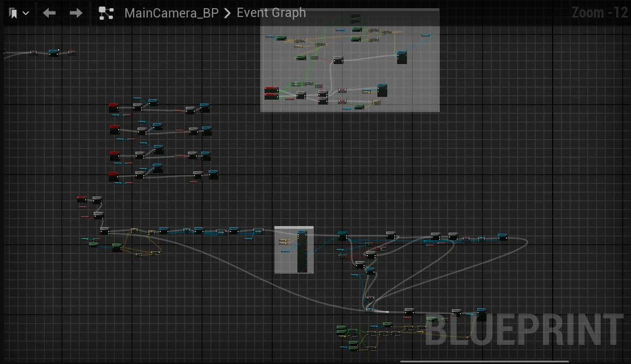Select the blue node at the top-left canvas edge
This screenshot has height=364, width=631.
53,53
